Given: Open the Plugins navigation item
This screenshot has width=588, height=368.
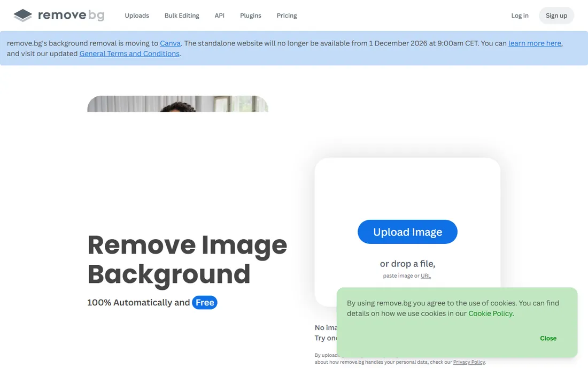Looking at the screenshot, I should (x=251, y=16).
